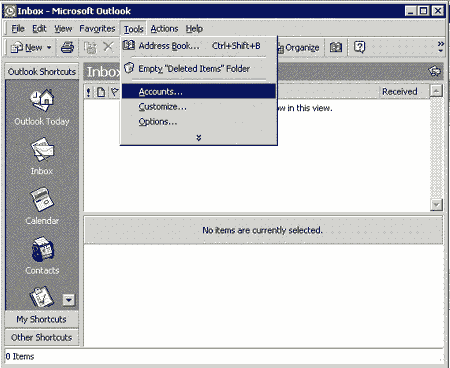Sort by Flag Status column header
Viewport: 450px width, 368px height.
click(x=114, y=92)
